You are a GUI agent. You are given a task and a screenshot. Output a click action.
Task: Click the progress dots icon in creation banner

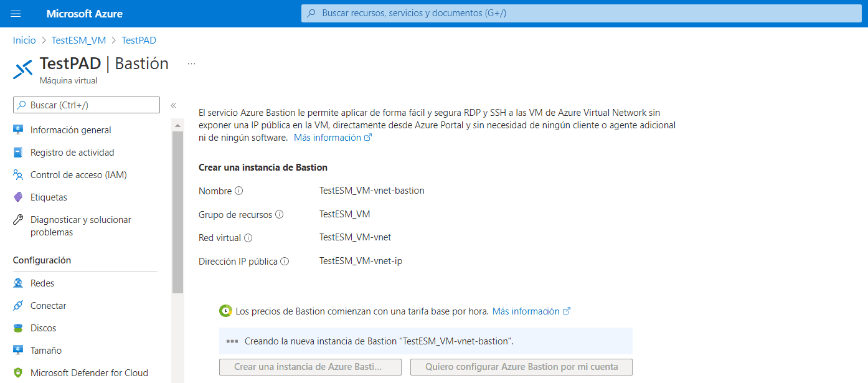pyautogui.click(x=232, y=341)
